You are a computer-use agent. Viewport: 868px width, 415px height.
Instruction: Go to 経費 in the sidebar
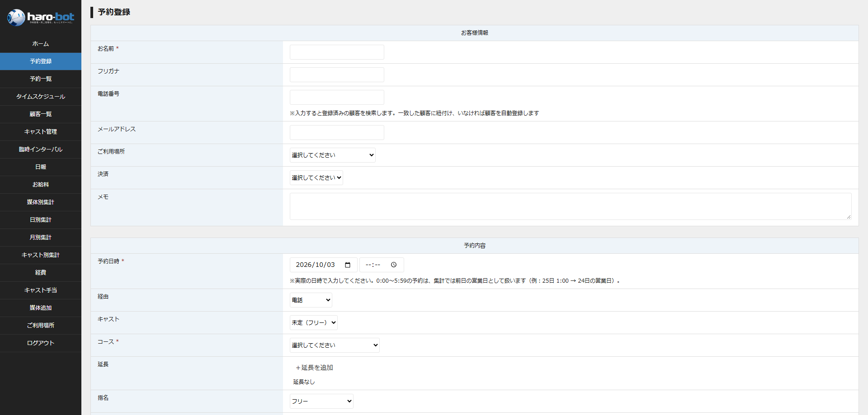point(41,273)
